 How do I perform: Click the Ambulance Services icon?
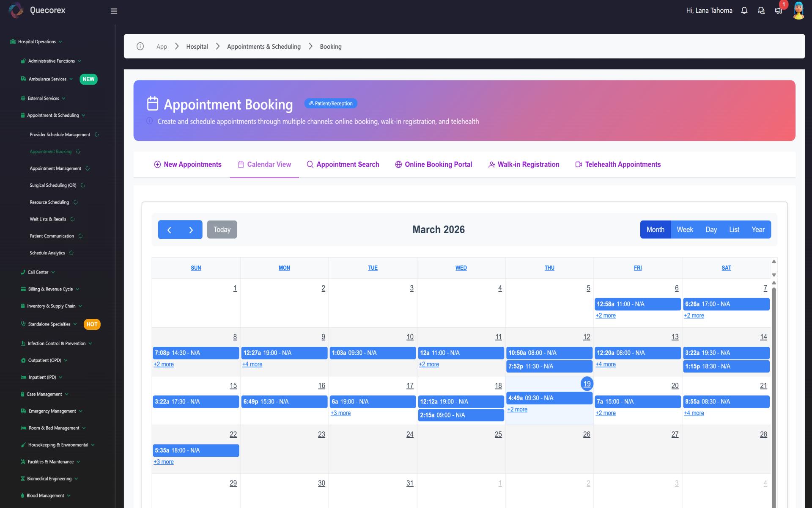pyautogui.click(x=23, y=79)
